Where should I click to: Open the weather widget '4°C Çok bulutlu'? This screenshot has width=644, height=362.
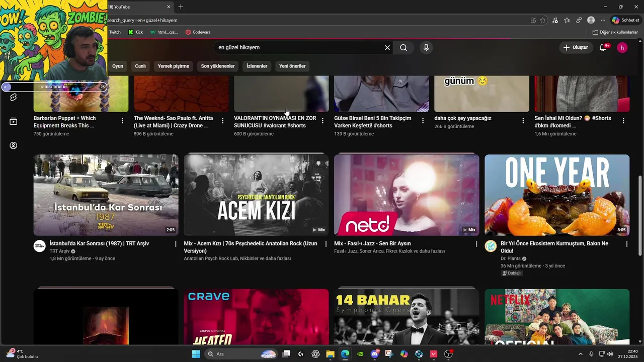tap(23, 354)
